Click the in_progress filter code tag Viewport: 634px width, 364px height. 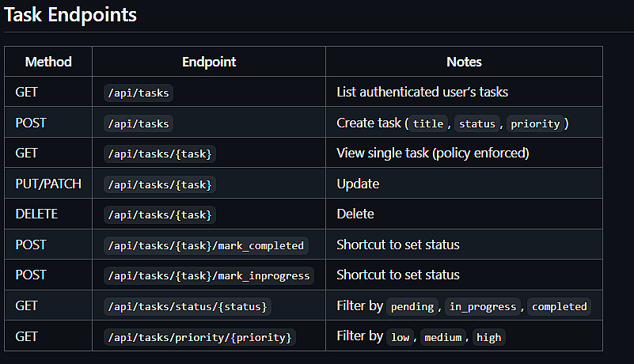coord(483,306)
